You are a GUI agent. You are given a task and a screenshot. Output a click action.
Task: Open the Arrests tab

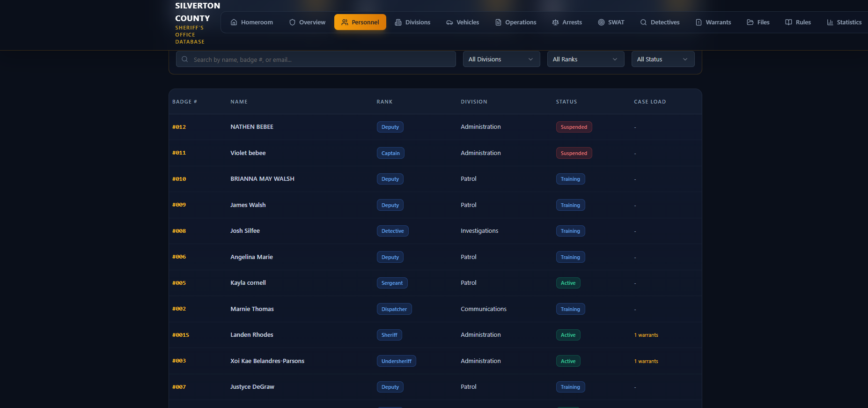[567, 22]
